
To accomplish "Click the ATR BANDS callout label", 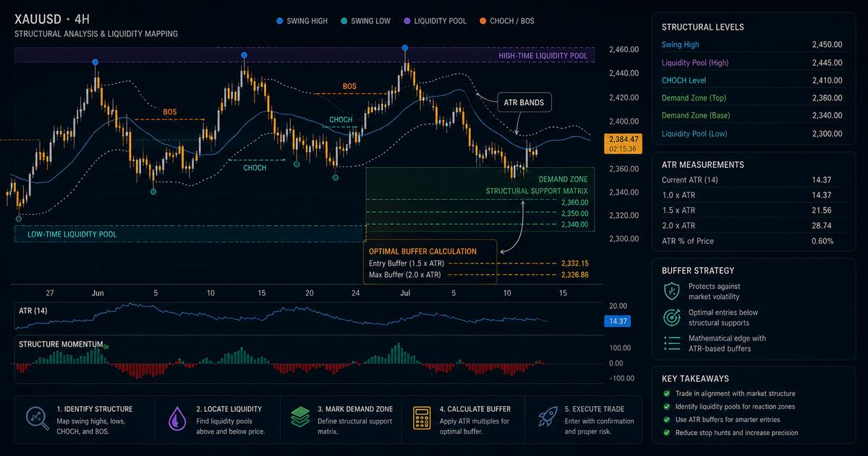I will 524,103.
